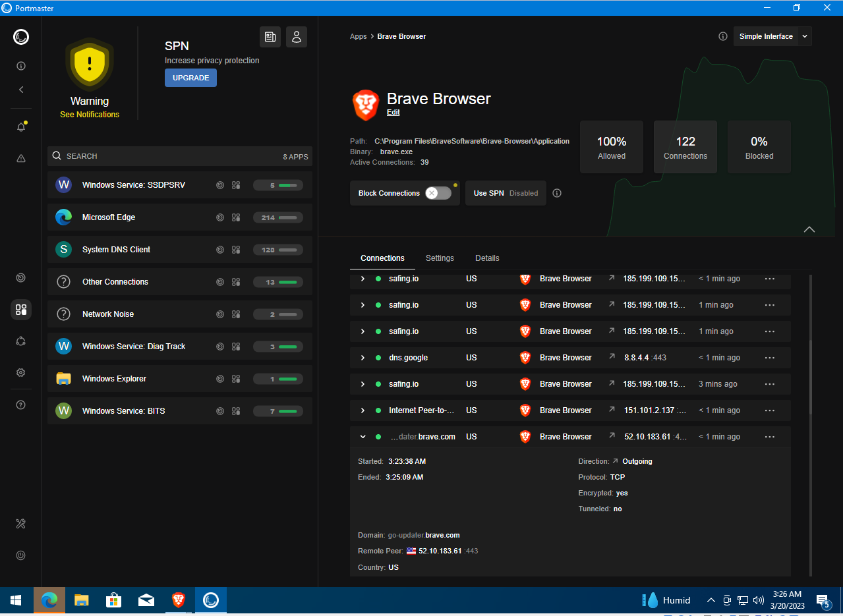Open the Simple Interface dropdown
This screenshot has width=843, height=616.
pyautogui.click(x=772, y=36)
